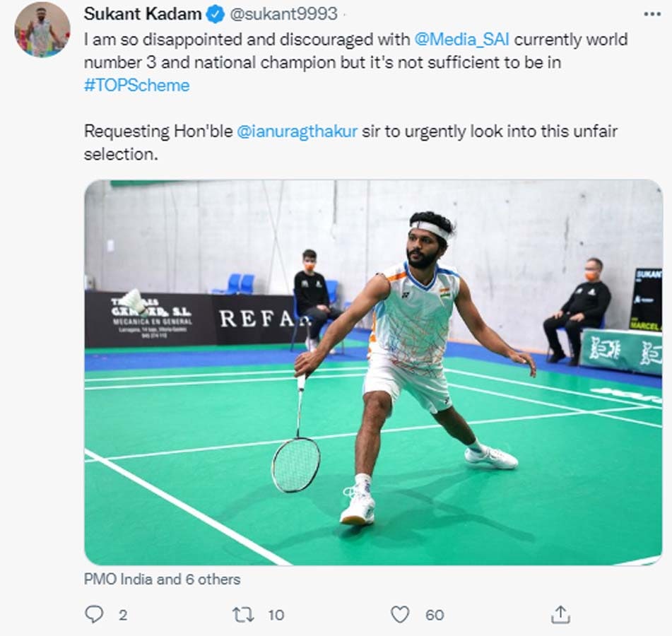Click the retweet arrows icon

click(243, 615)
